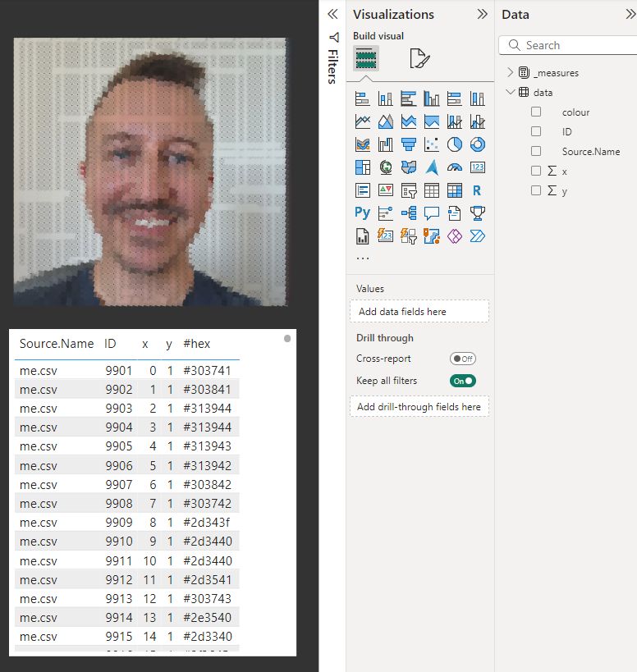Select the Key influencers visual

click(385, 213)
